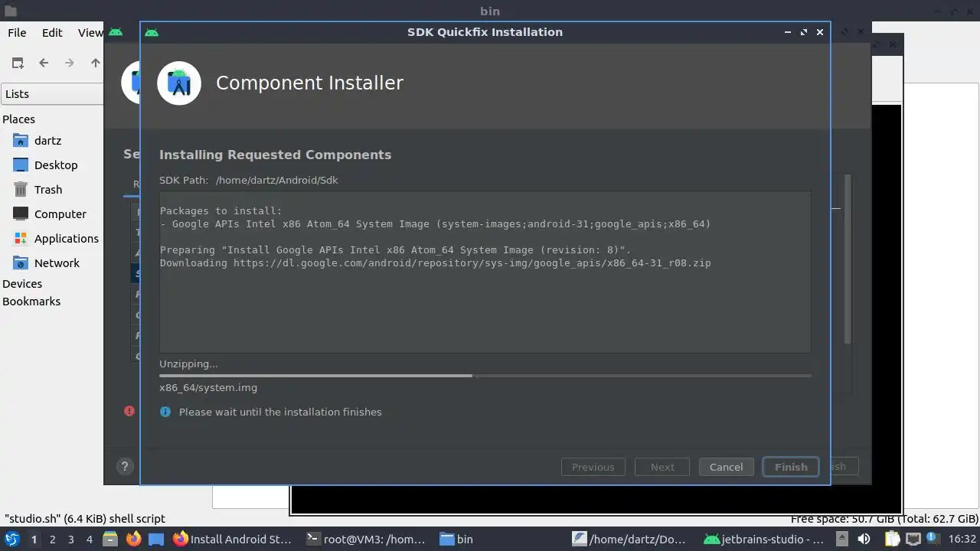Image resolution: width=980 pixels, height=551 pixels.
Task: Open the Lubuntu start menu button
Action: click(x=11, y=539)
